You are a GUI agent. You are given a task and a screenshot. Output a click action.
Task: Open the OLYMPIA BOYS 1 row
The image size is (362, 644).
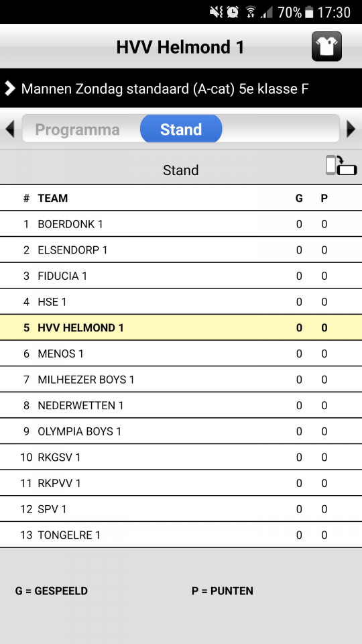tap(181, 431)
